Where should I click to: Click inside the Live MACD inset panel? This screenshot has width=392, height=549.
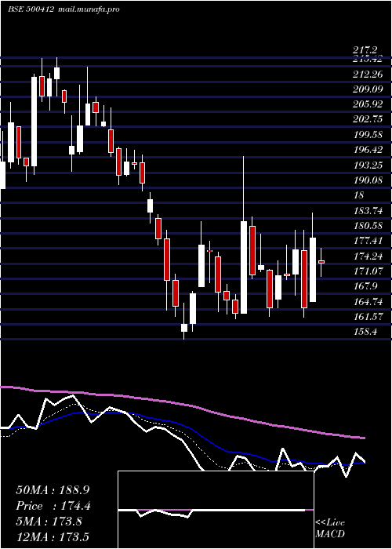click(x=216, y=510)
